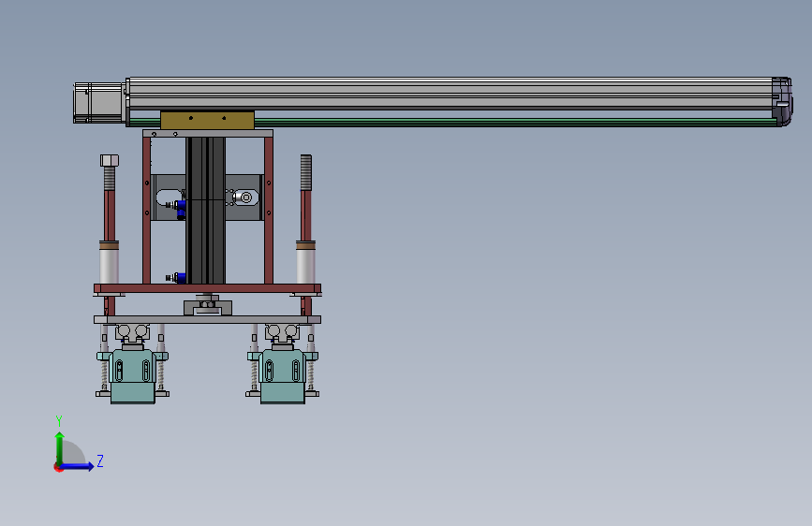Select the motor at the rail's left end
This screenshot has width=812, height=526.
pyautogui.click(x=99, y=103)
